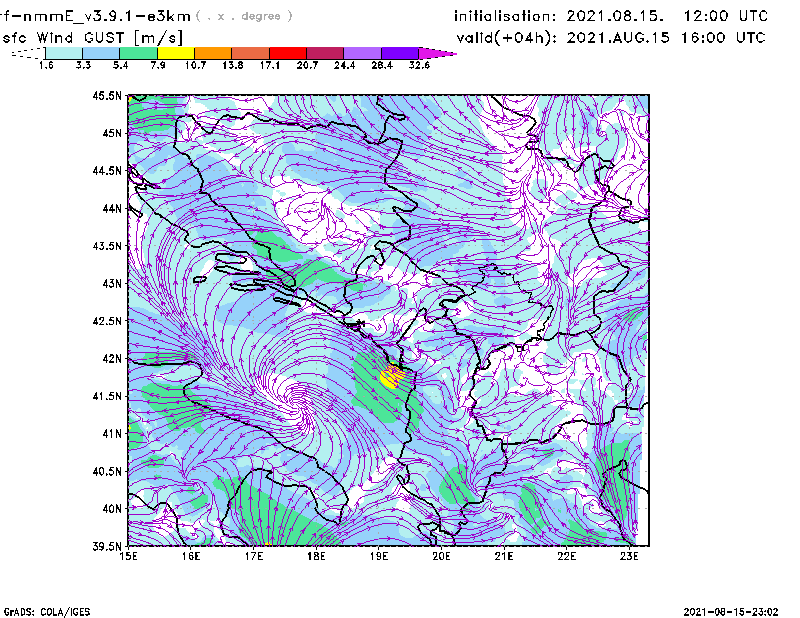Click the light cyan 1.6–3.3 legend swatch
The image size is (800, 618).
(x=64, y=53)
